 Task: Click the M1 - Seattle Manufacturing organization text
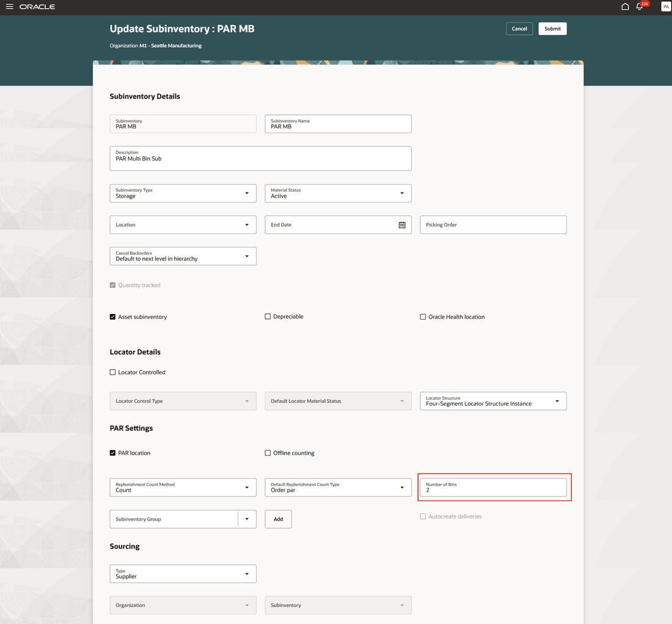tap(170, 45)
